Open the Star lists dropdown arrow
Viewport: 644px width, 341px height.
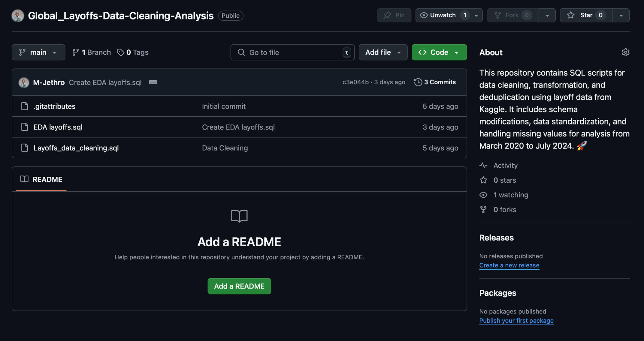[621, 15]
